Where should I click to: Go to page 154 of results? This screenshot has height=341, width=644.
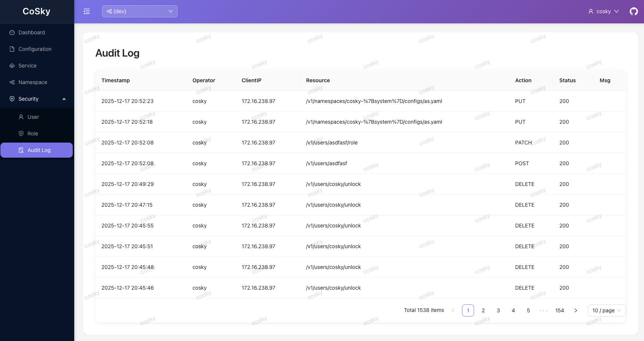559,310
